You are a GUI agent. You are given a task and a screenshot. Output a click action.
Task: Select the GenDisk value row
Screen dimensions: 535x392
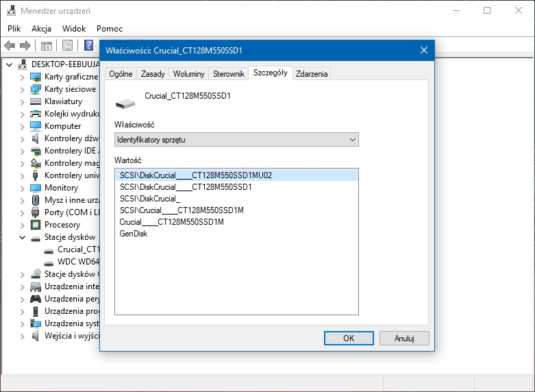(x=236, y=234)
